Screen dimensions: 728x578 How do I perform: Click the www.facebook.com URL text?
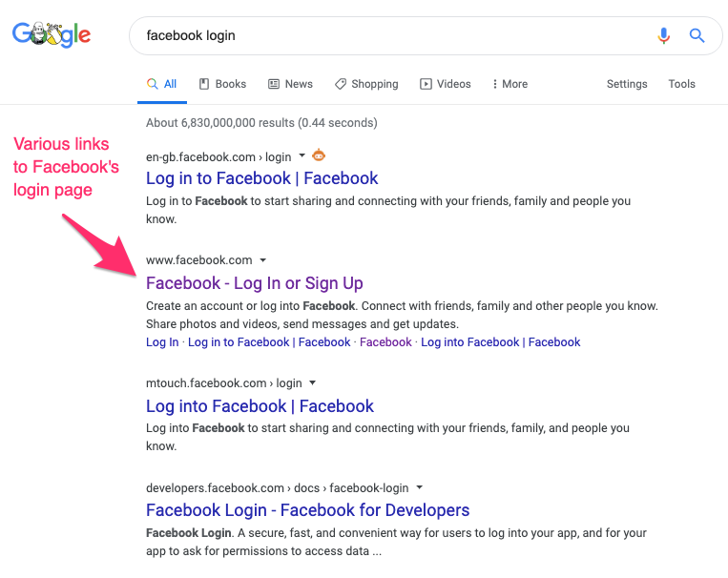pos(199,260)
